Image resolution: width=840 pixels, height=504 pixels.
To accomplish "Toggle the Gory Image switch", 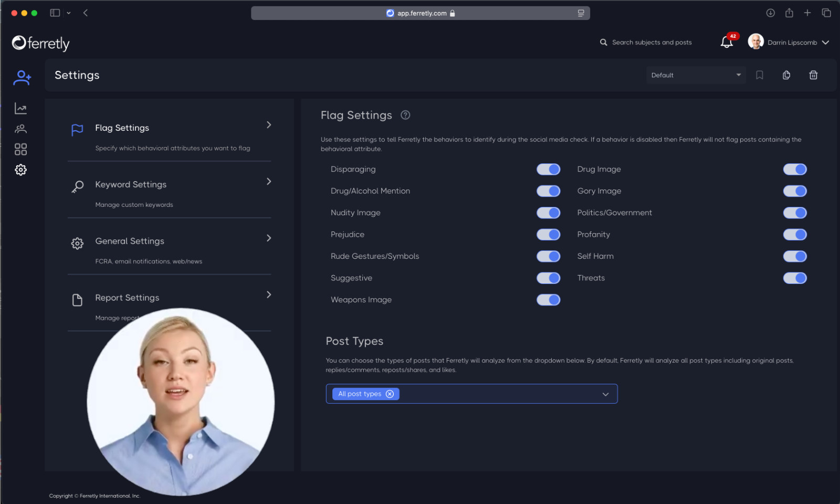I will tap(795, 191).
